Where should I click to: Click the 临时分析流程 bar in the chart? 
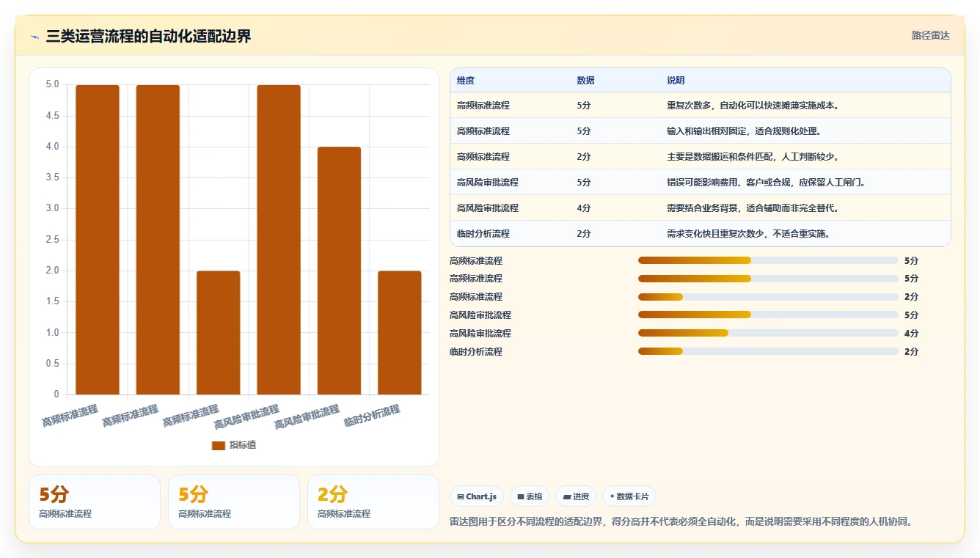pyautogui.click(x=400, y=333)
